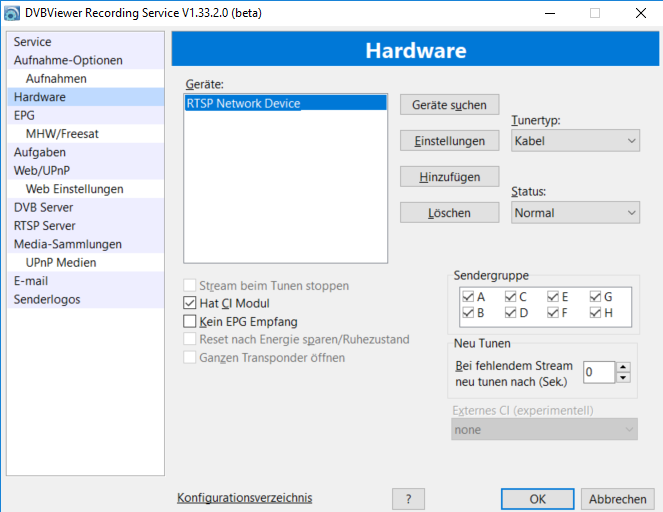Image resolution: width=663 pixels, height=512 pixels.
Task: Uncheck Sendergruppe F checkbox
Action: pyautogui.click(x=553, y=313)
